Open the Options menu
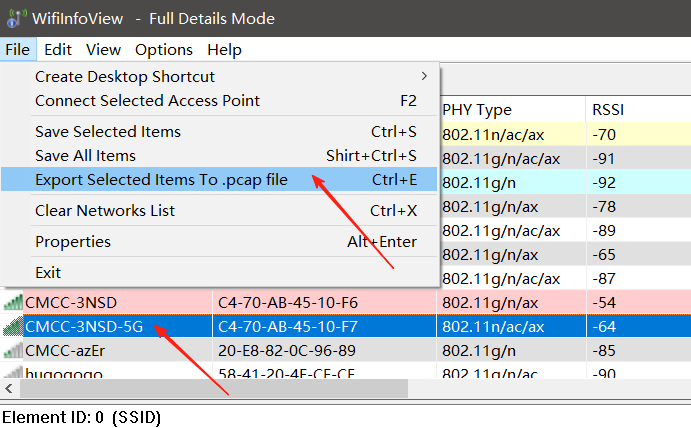This screenshot has width=691, height=428. coord(164,50)
